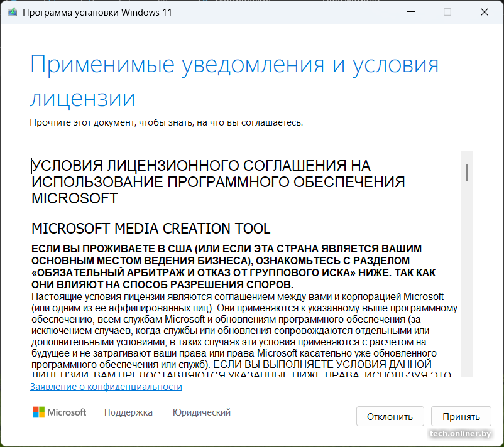Minimize the Windows 11 setup window
Image resolution: width=504 pixels, height=447 pixels.
point(411,12)
